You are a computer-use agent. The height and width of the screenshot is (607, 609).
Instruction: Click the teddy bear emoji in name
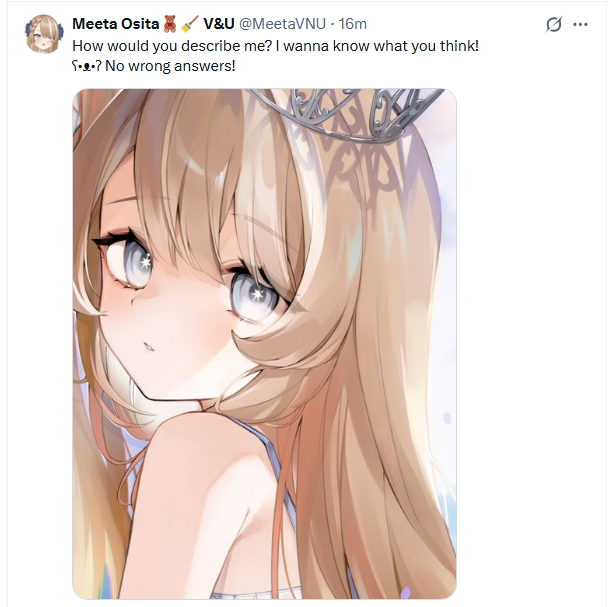[170, 24]
